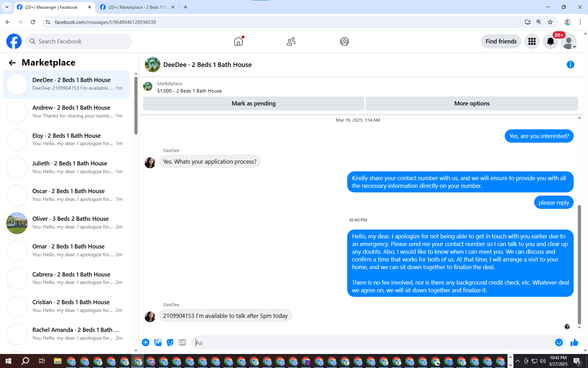Image resolution: width=588 pixels, height=368 pixels.
Task: Open Chrome profile avatar
Action: click(568, 22)
